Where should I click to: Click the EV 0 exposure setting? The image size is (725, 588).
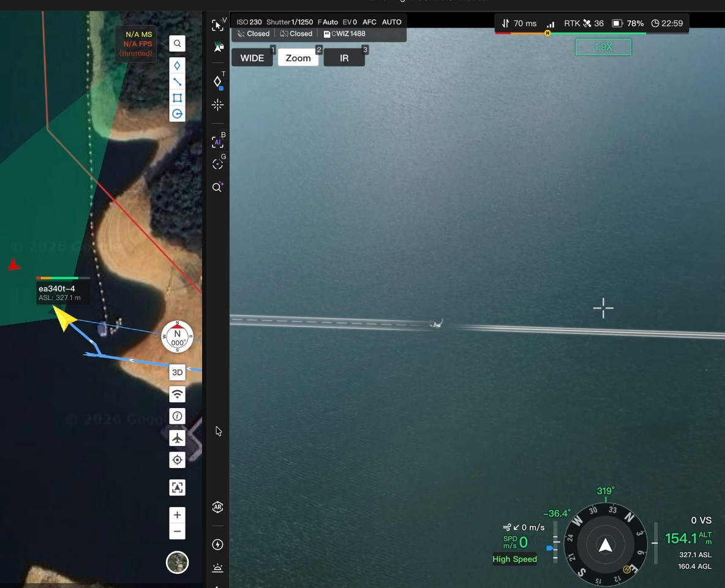pyautogui.click(x=350, y=22)
